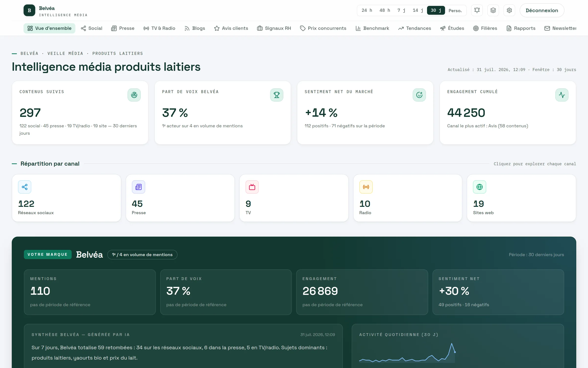Select the 14 j time range

coord(418,10)
